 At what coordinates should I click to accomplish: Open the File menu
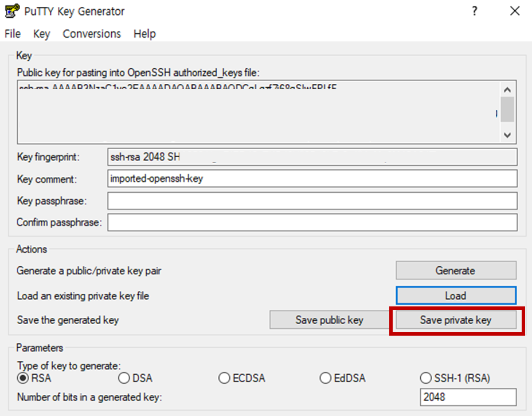[13, 34]
